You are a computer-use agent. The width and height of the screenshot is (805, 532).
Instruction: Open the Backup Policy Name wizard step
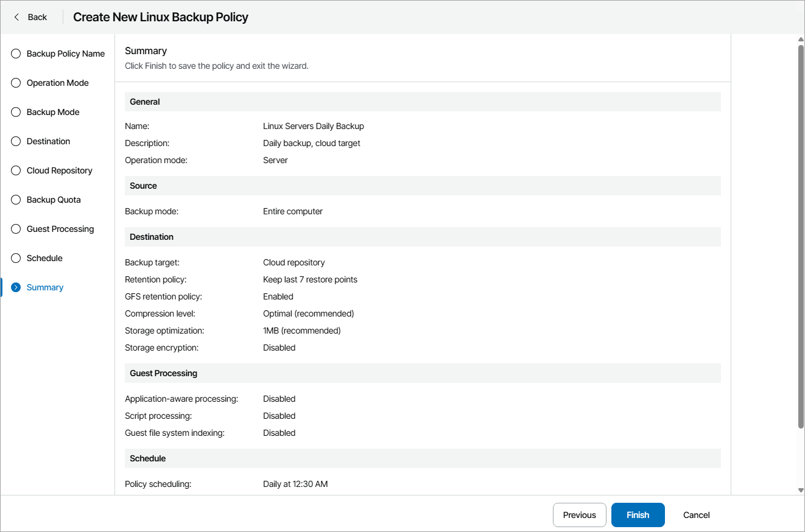(x=66, y=54)
